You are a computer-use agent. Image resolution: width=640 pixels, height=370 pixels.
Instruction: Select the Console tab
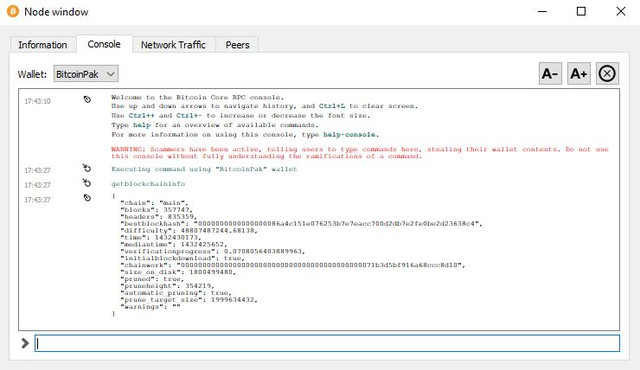(104, 44)
